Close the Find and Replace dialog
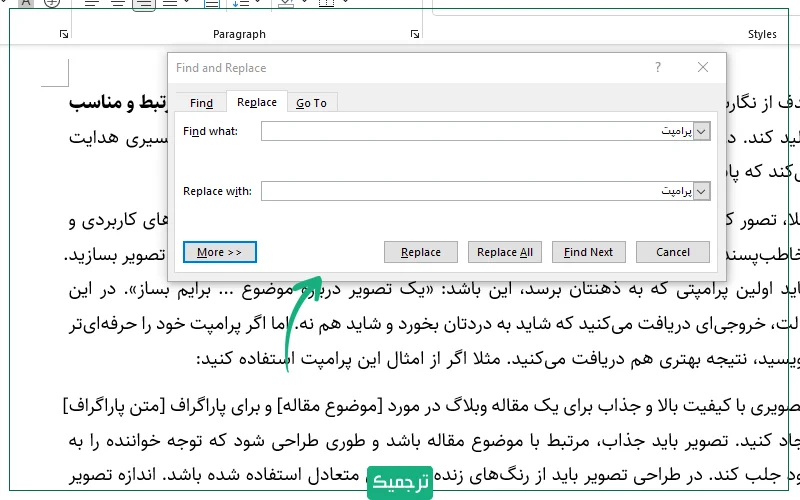This screenshot has width=800, height=500. coord(706,68)
